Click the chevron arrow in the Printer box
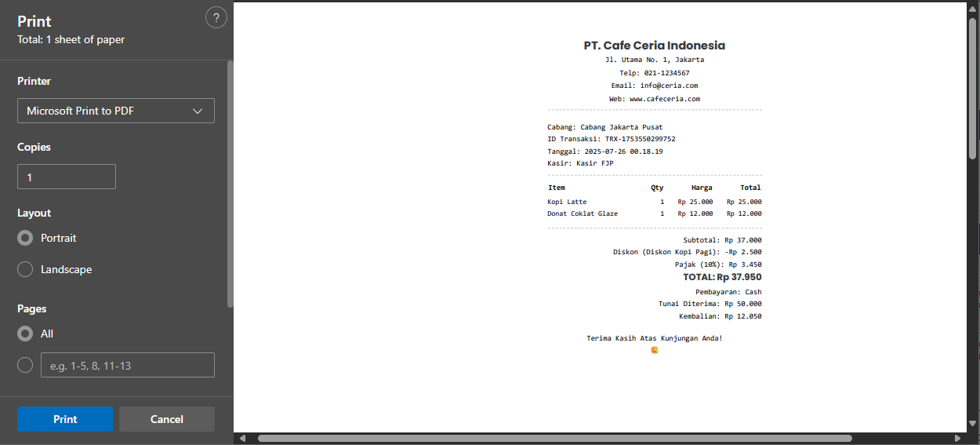980x445 pixels. point(198,111)
